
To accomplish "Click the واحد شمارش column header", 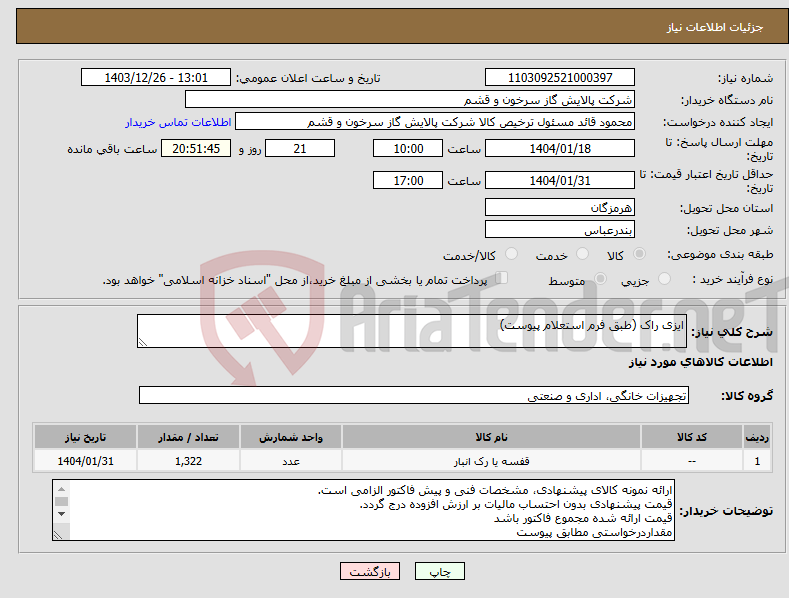I will coord(291,437).
